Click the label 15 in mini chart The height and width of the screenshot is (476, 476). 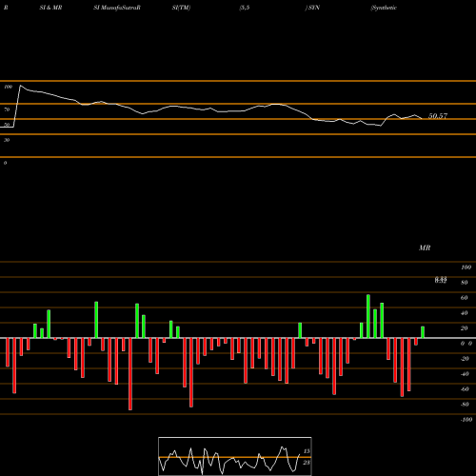[x=307, y=451]
